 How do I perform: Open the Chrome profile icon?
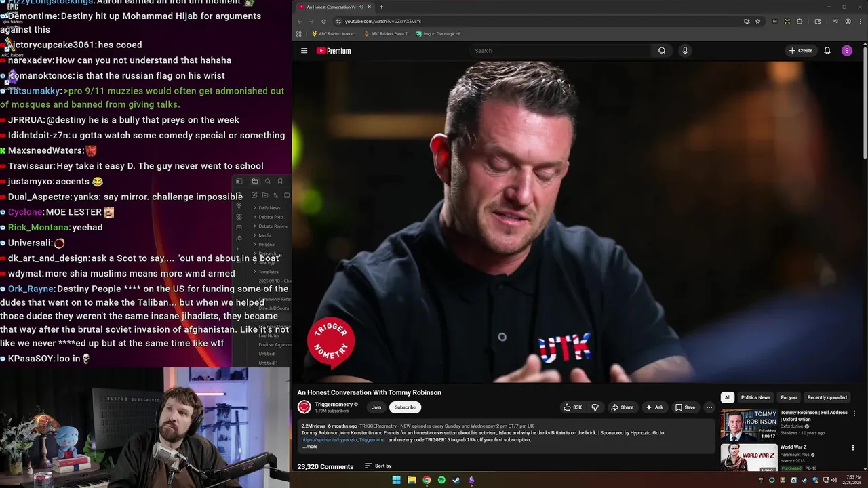coord(848,21)
